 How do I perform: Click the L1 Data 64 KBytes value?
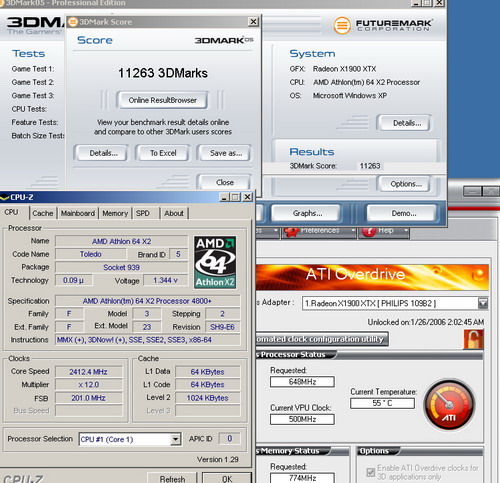click(x=207, y=372)
